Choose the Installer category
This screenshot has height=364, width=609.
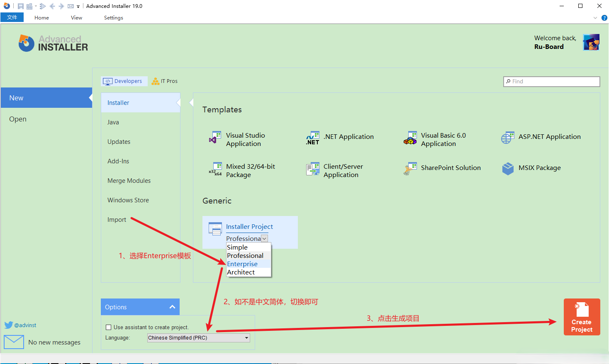click(141, 103)
